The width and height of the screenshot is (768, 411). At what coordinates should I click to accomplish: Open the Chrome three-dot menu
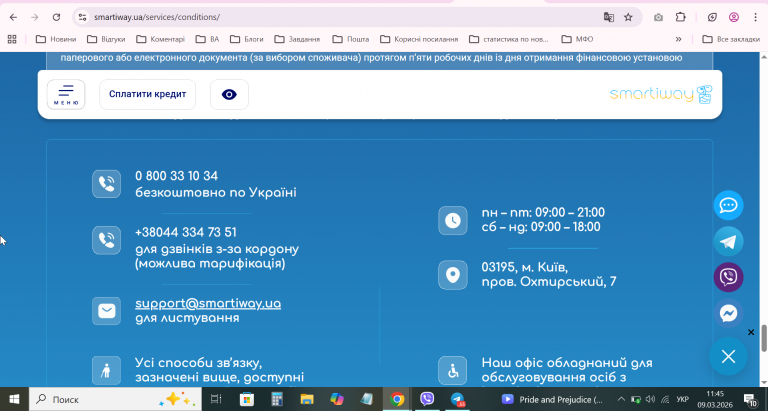756,17
